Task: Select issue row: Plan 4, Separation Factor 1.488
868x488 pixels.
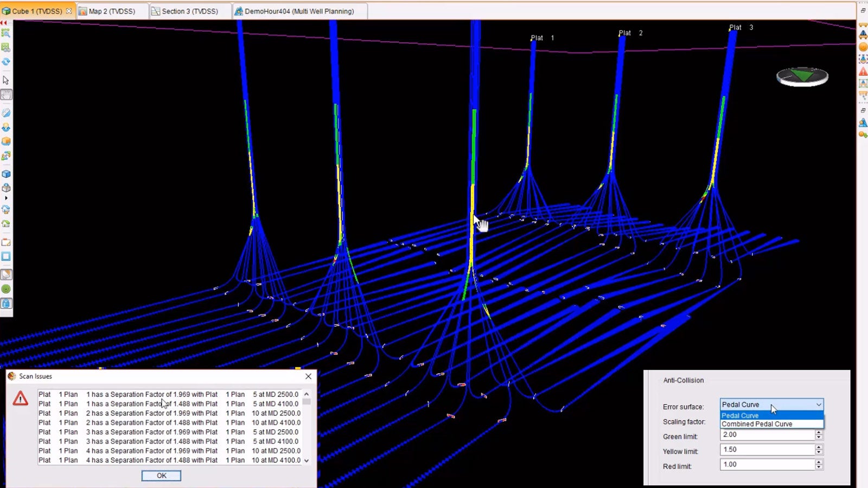Action: (x=169, y=460)
